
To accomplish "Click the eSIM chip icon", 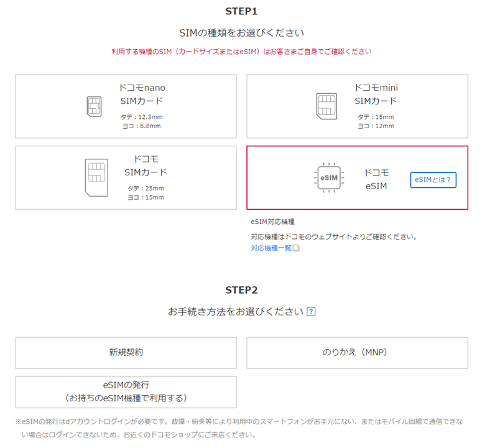I will (329, 178).
